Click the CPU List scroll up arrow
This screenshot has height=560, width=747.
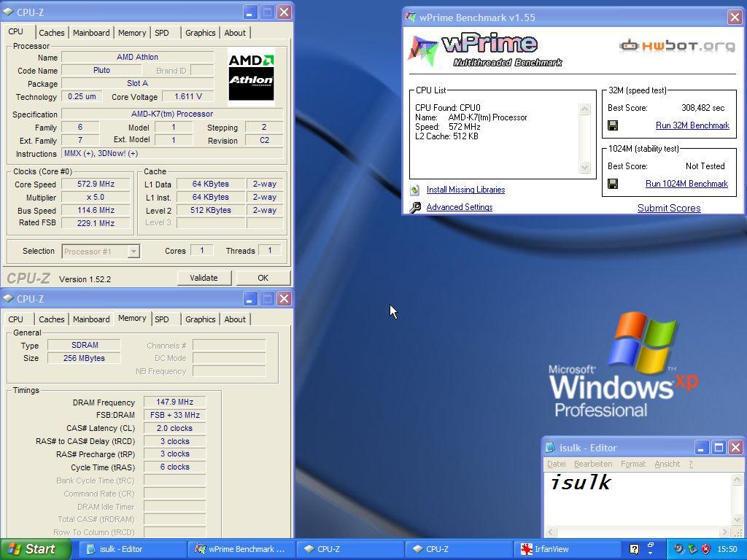[584, 109]
